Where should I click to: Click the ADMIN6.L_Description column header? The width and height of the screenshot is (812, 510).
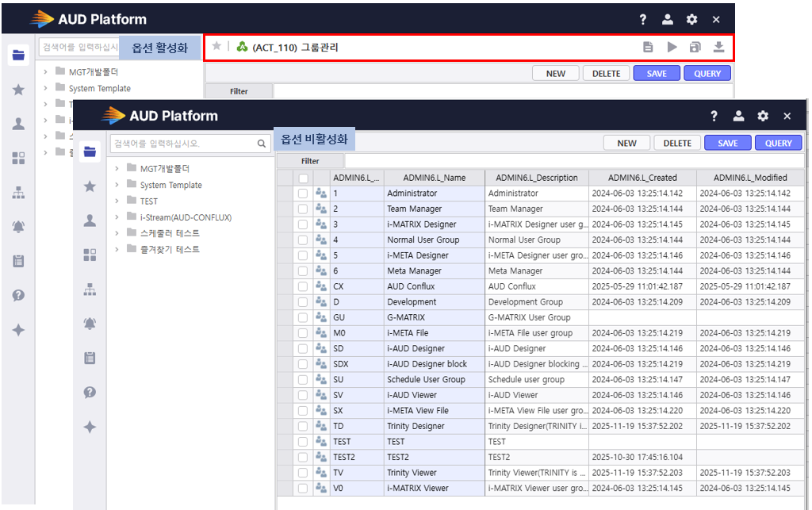(537, 178)
